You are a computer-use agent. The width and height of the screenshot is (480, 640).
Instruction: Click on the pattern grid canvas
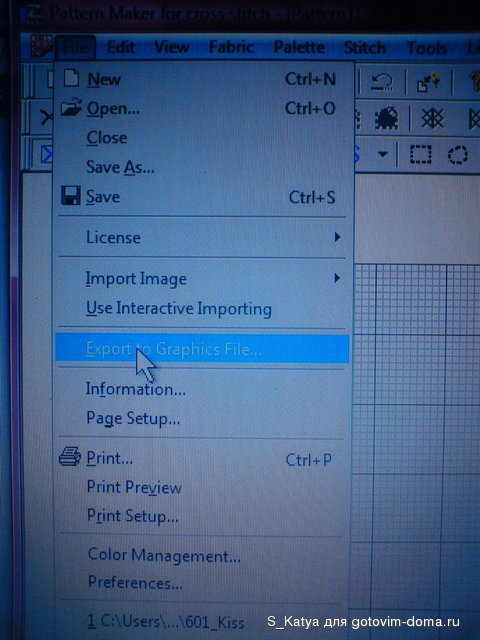coord(416,408)
